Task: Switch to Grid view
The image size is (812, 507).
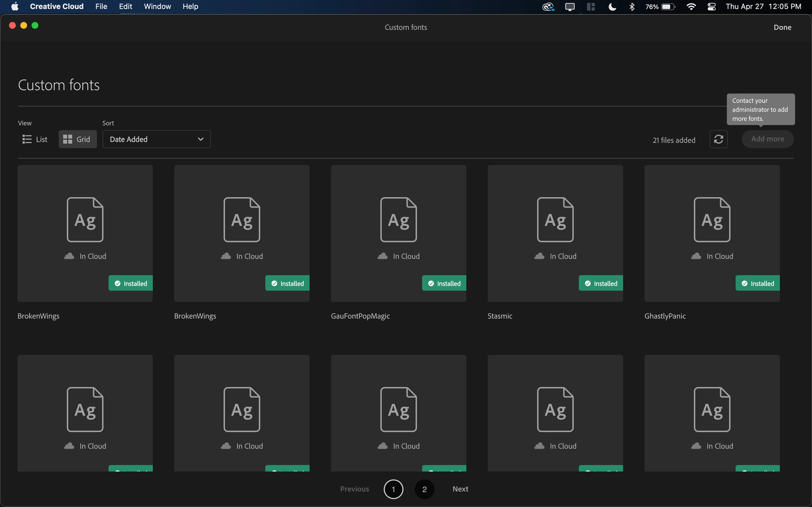Action: 77,139
